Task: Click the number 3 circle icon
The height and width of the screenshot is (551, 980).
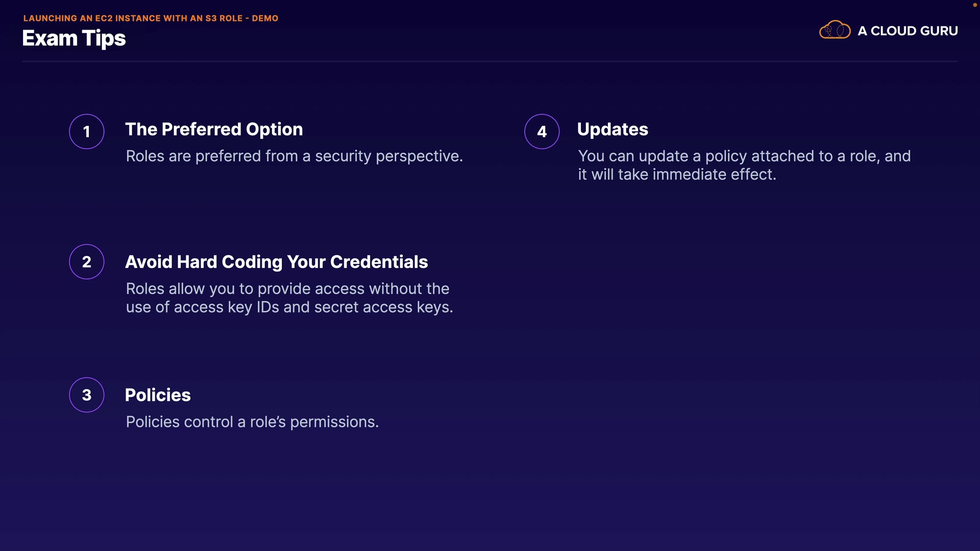Action: pyautogui.click(x=87, y=395)
